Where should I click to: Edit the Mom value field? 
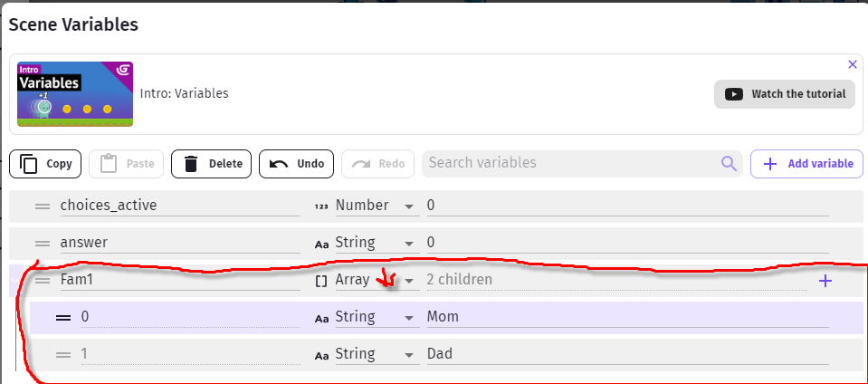coord(627,317)
